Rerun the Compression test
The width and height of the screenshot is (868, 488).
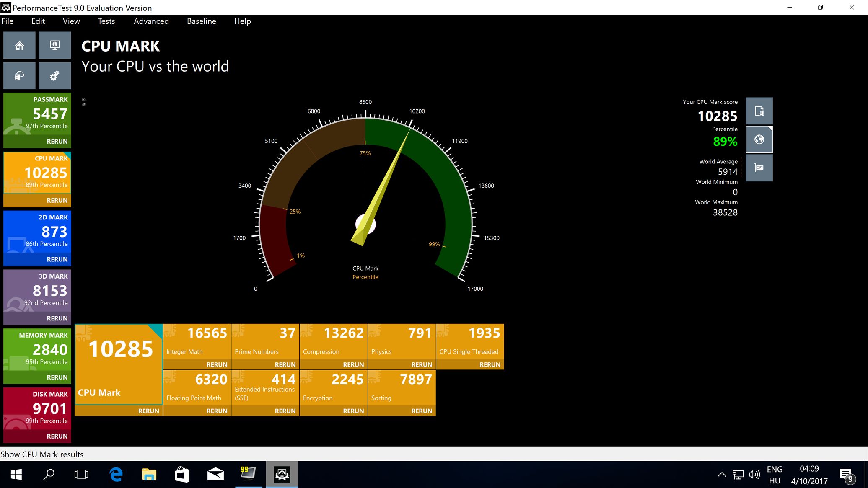pyautogui.click(x=353, y=365)
